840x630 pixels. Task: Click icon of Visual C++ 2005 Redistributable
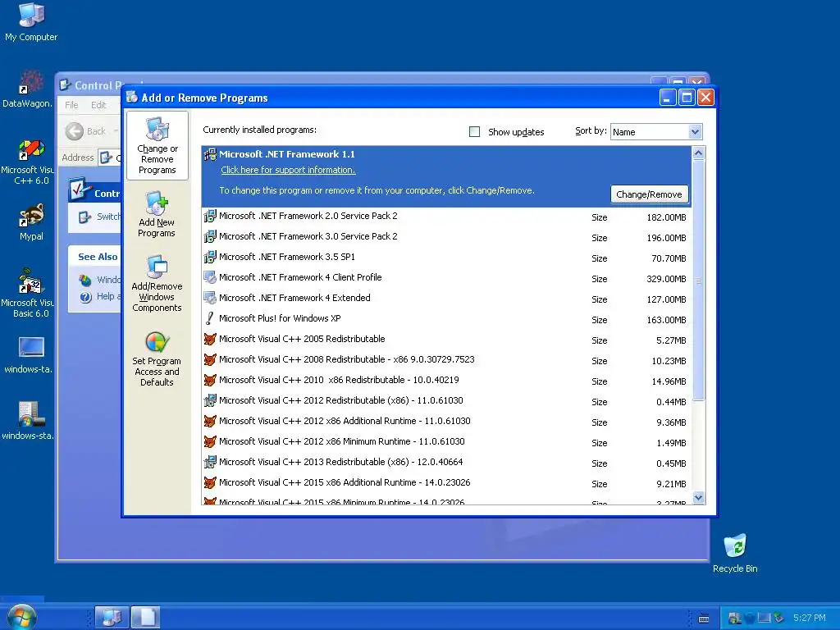pos(210,339)
